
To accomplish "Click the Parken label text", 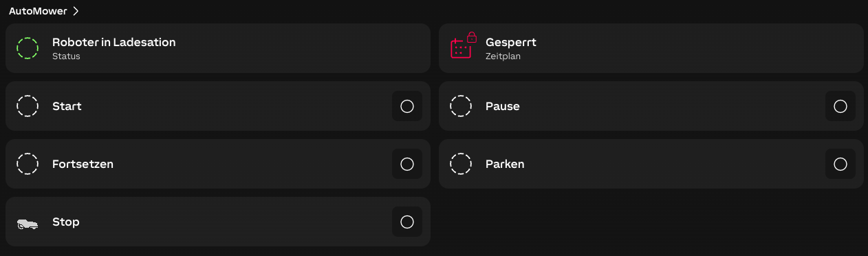I will click(505, 164).
